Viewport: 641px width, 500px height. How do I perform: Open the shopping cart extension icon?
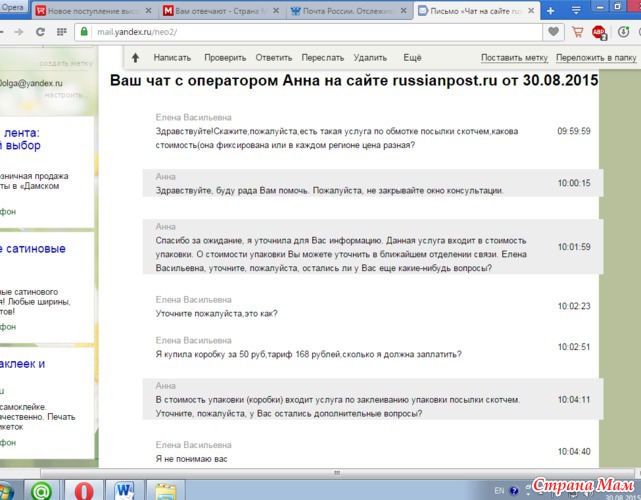578,32
